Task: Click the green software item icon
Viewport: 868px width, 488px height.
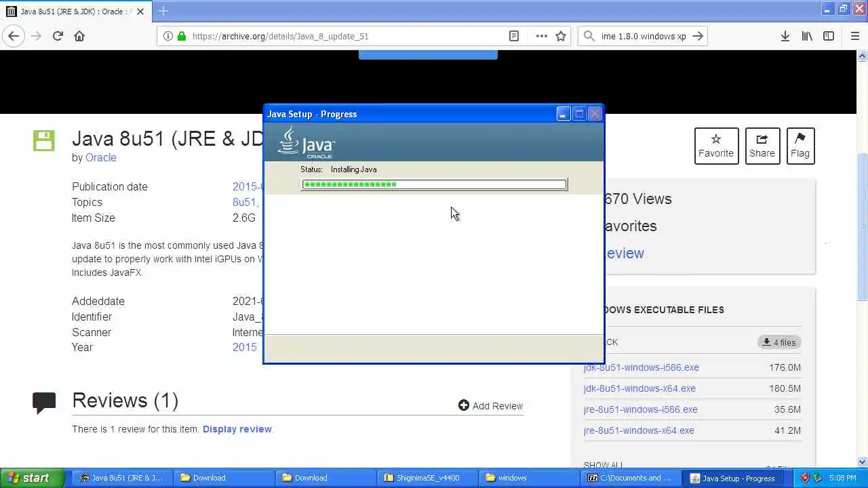Action: tap(43, 140)
